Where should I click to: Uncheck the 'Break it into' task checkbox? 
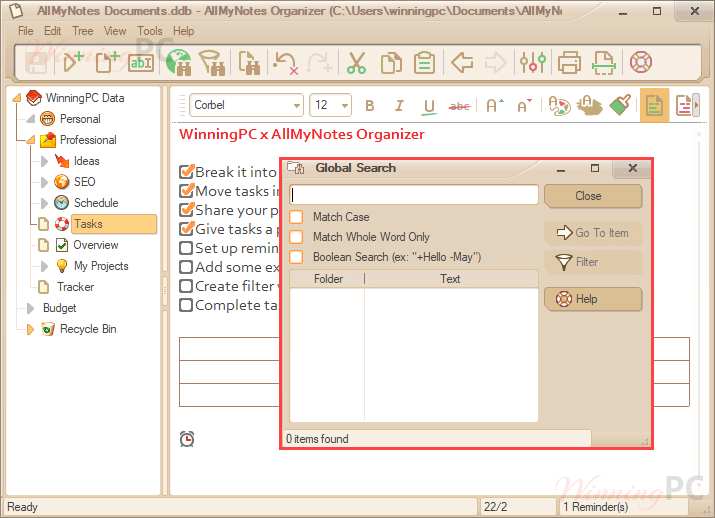[187, 171]
